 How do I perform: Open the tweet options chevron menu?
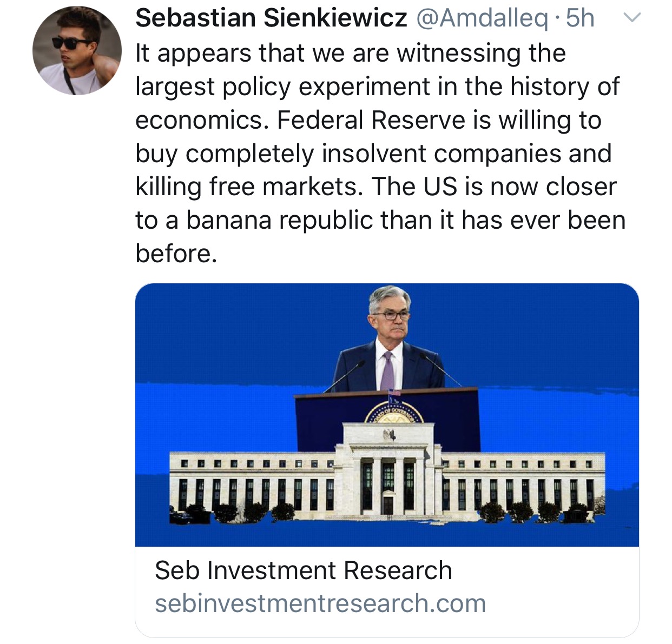point(631,18)
